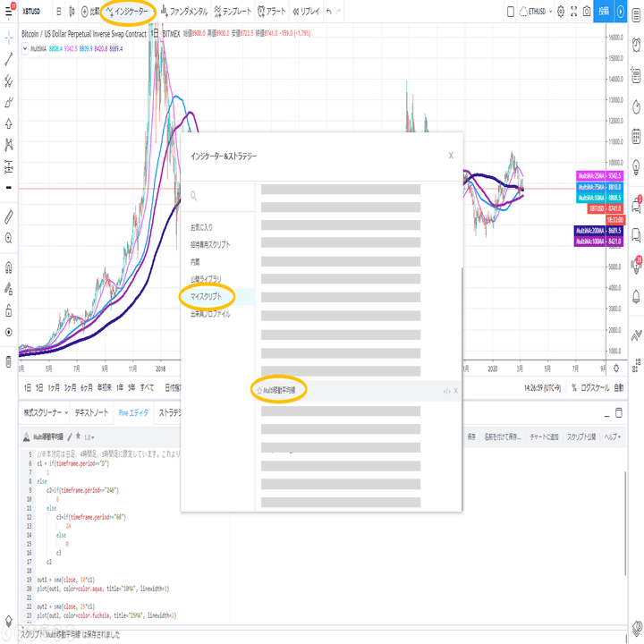Set range to 1年

tap(120, 387)
